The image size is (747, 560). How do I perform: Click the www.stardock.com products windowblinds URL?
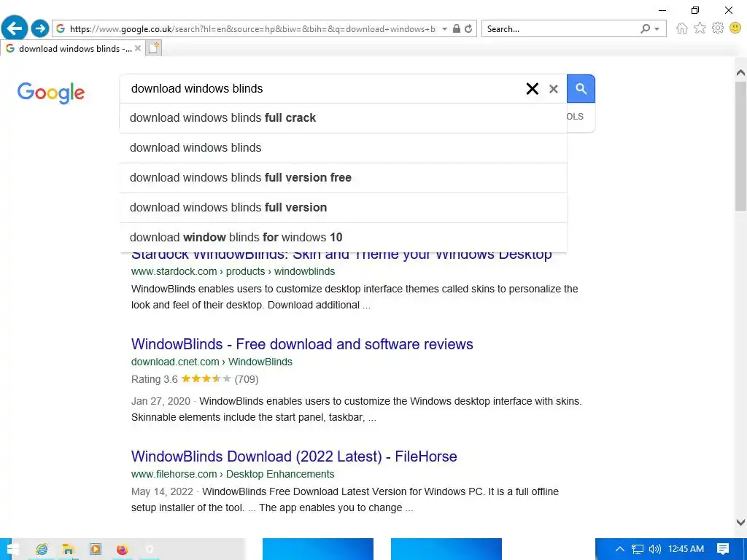pyautogui.click(x=233, y=271)
